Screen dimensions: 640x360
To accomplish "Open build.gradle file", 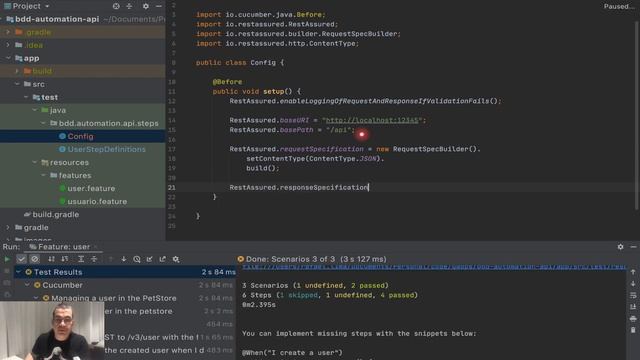I will pos(56,215).
